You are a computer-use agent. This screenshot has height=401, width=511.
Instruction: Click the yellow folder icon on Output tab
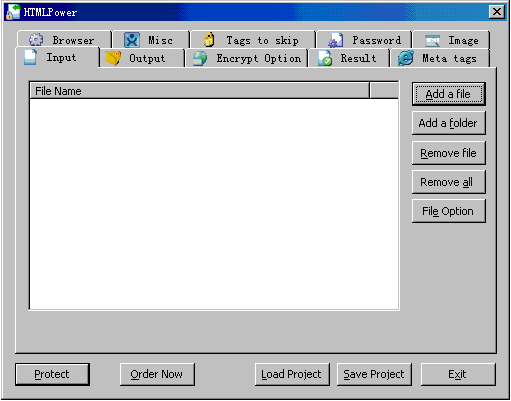click(113, 58)
